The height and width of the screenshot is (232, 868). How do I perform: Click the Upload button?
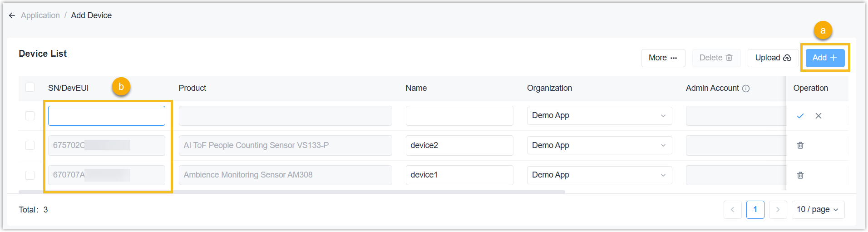click(773, 58)
